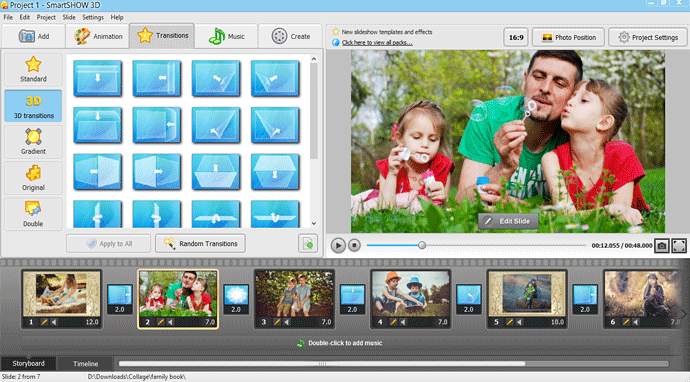Viewport: 690px width, 382px height.
Task: Open the Slide menu
Action: click(69, 17)
